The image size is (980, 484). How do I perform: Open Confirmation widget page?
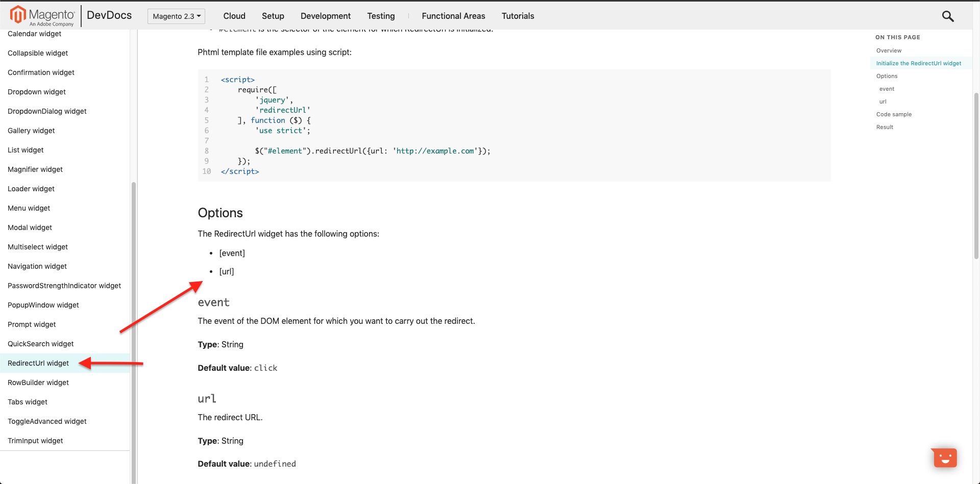pos(41,72)
